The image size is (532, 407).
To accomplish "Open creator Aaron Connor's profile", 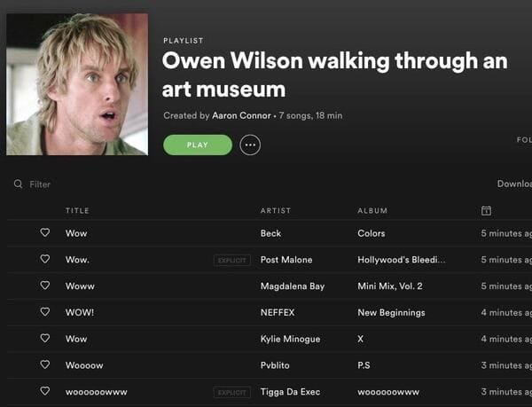I will (241, 115).
